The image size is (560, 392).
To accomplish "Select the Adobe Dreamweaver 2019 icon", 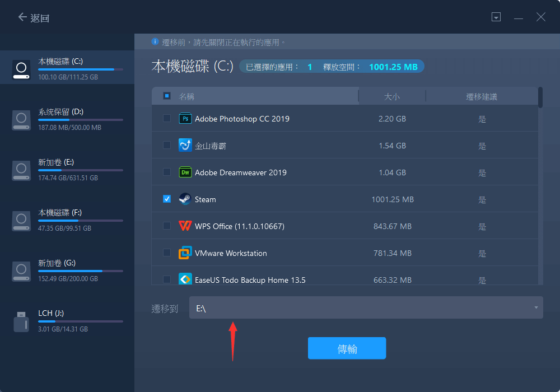I will click(185, 172).
